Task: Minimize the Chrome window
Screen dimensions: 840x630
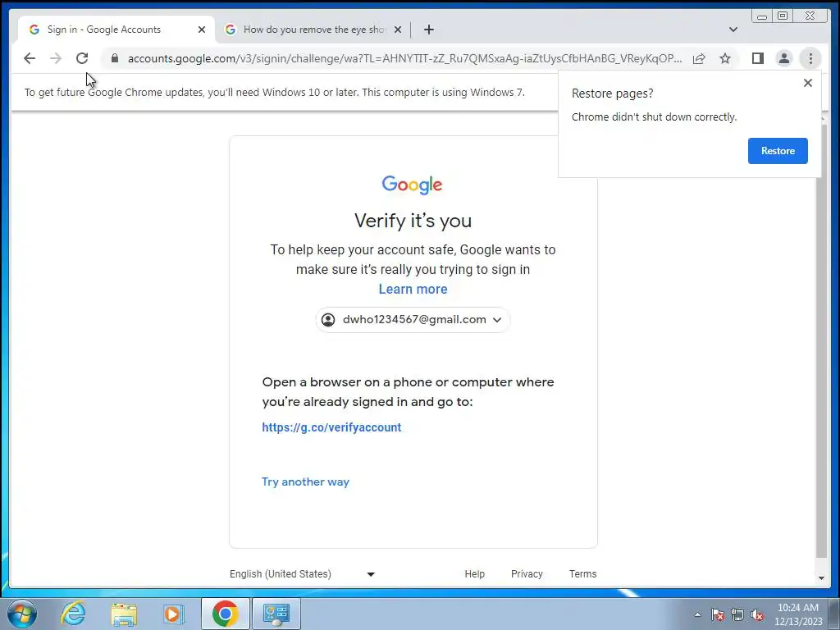Action: (x=762, y=16)
